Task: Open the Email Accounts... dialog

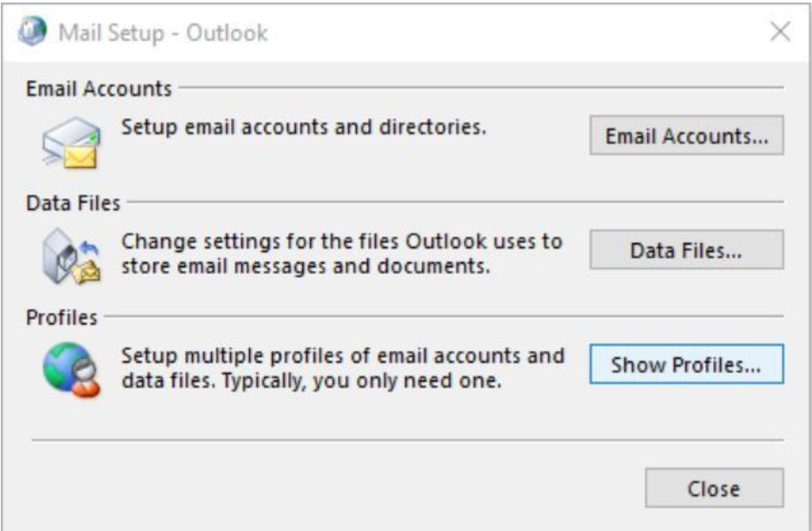Action: tap(687, 136)
